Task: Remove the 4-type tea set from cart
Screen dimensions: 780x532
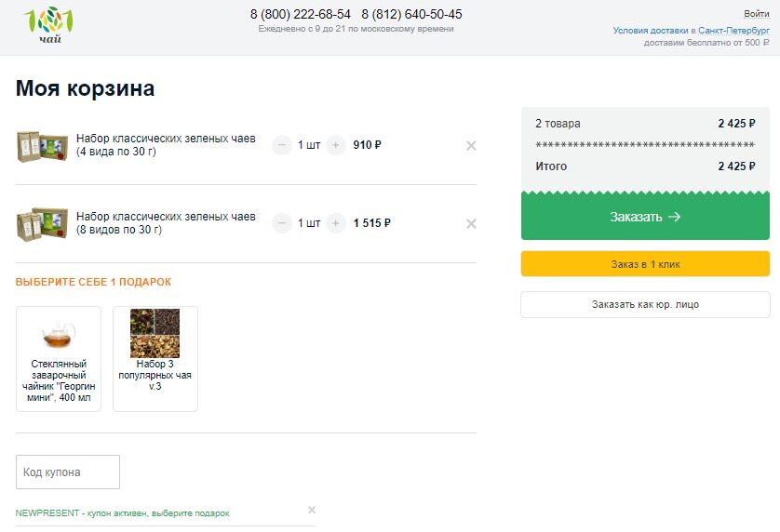Action: pyautogui.click(x=471, y=145)
